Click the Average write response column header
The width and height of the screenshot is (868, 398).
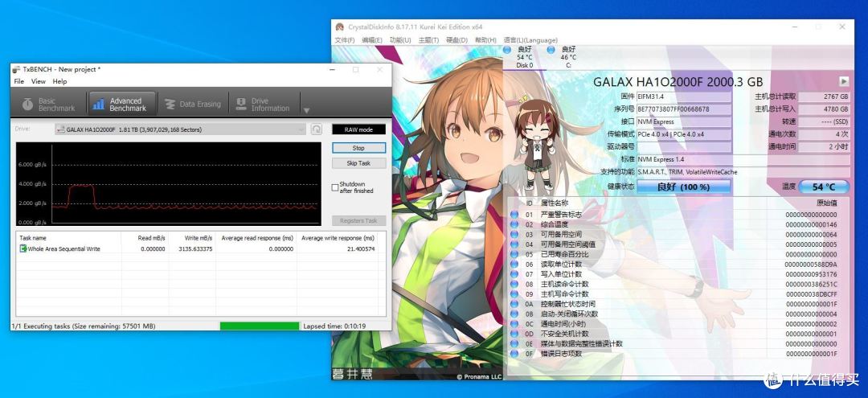(337, 238)
